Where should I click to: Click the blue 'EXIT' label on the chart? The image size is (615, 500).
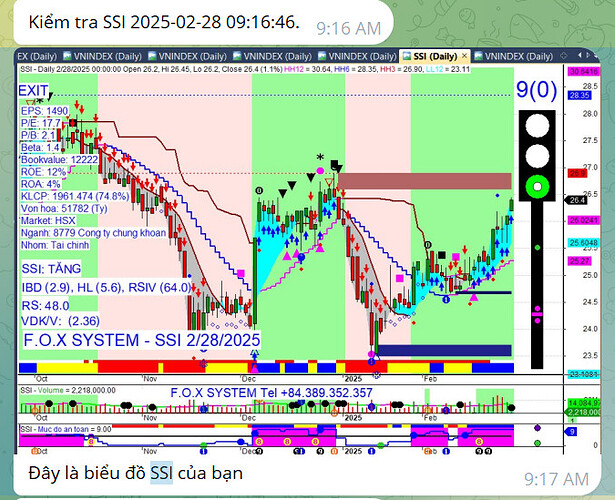(33, 91)
